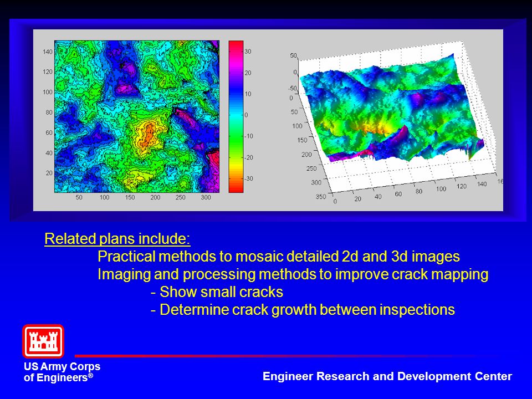Image resolution: width=532 pixels, height=399 pixels.
Task: Click 'Imaging and processing methods to improve crack mapping'
Action: tap(293, 274)
